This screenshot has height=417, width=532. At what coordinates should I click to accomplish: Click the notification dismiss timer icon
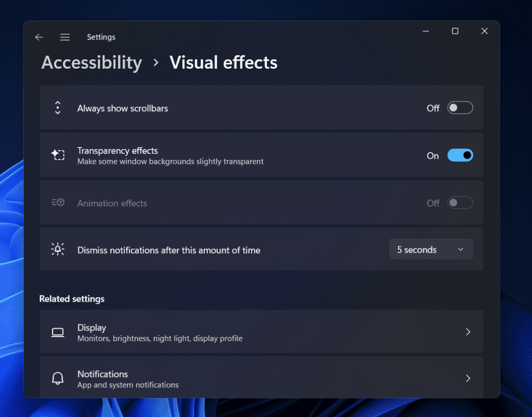click(x=58, y=249)
